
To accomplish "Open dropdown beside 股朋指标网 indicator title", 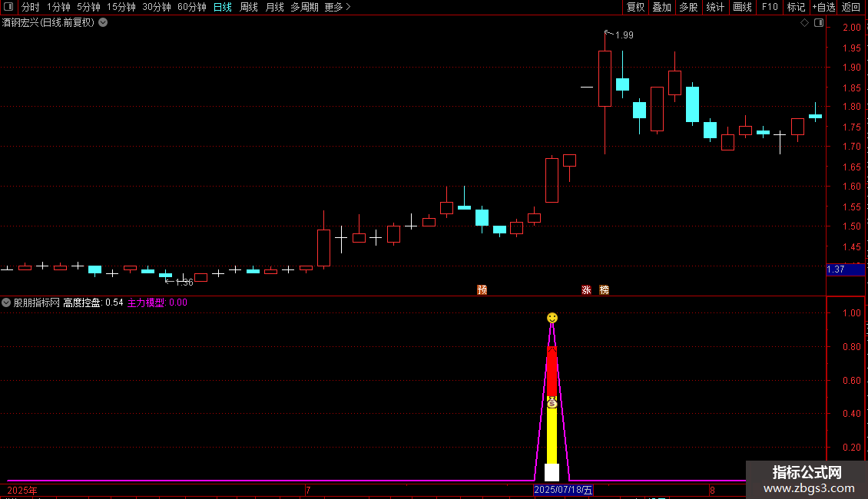I will 6,302.
